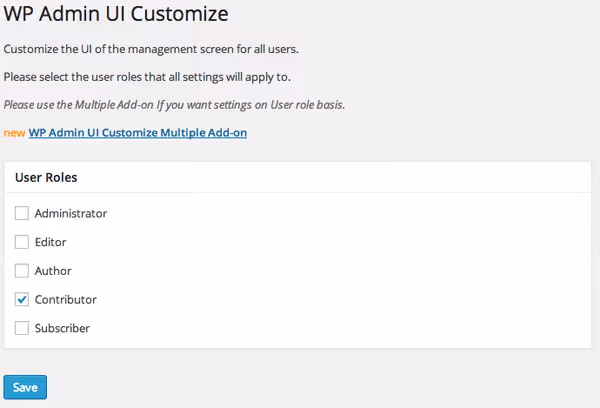600x408 pixels.
Task: Click the orange 'new' label
Action: tap(15, 133)
